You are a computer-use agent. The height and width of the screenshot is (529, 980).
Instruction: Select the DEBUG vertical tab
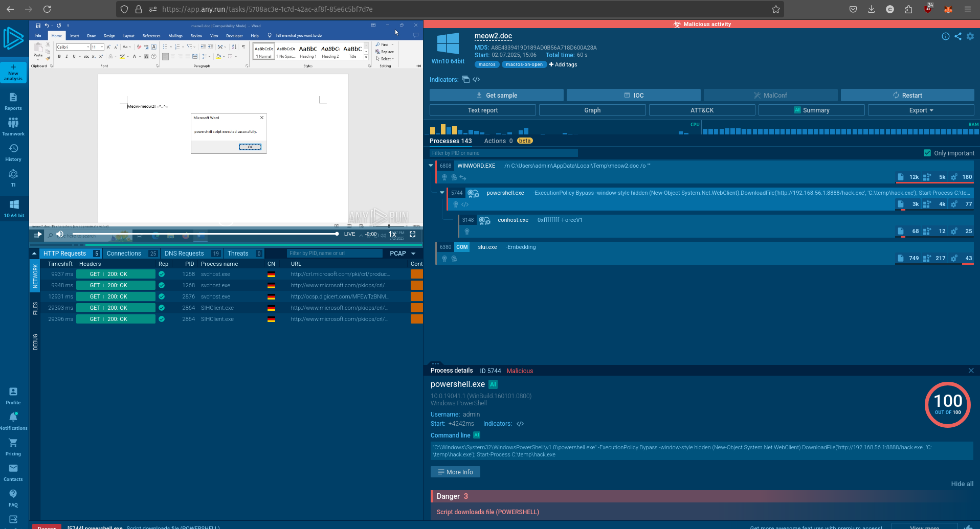coord(35,341)
